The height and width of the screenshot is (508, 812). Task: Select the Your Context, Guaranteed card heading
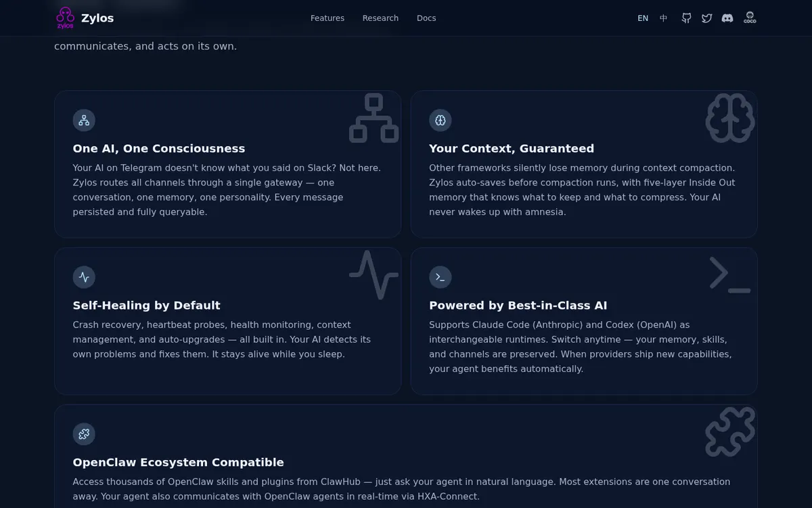[x=512, y=148]
